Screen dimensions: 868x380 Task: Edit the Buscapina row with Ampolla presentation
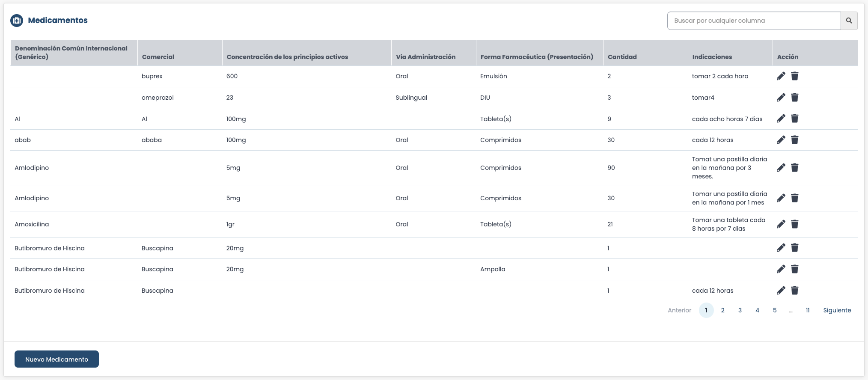pyautogui.click(x=781, y=269)
